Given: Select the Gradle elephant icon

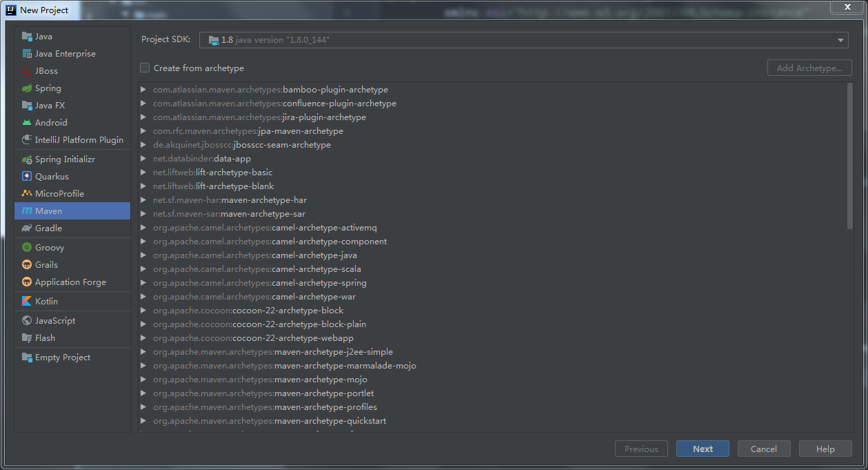Looking at the screenshot, I should [x=27, y=228].
